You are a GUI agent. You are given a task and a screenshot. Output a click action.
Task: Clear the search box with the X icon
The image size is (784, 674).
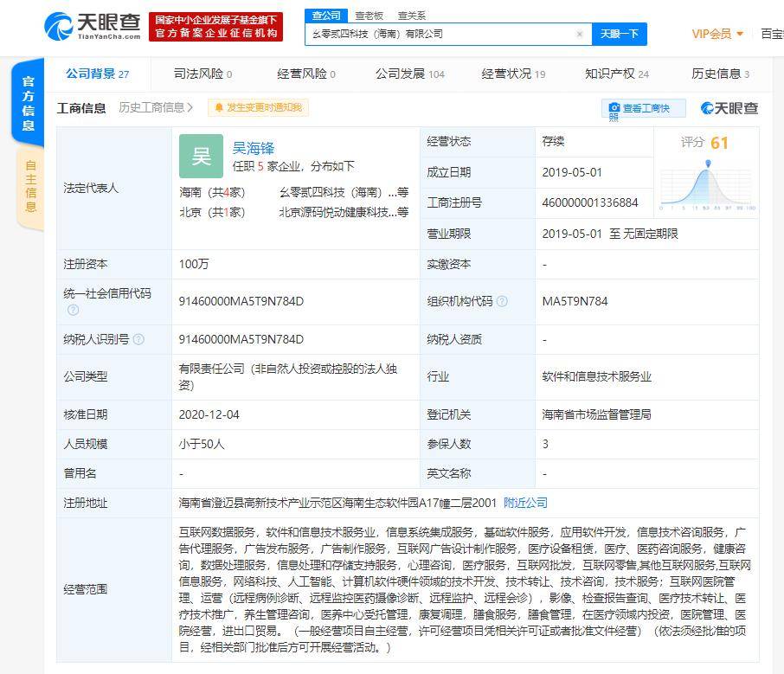(x=580, y=34)
